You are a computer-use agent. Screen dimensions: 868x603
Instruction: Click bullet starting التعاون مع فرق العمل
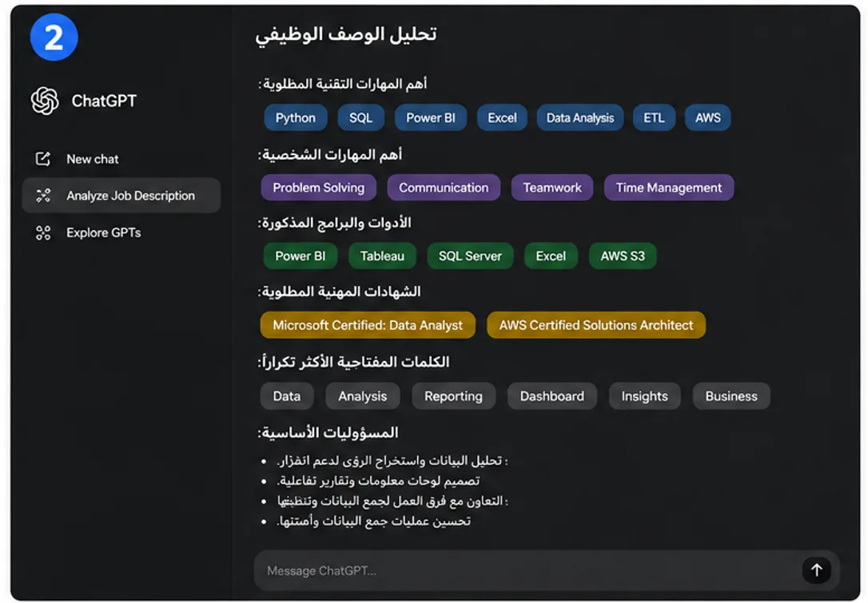(x=392, y=502)
